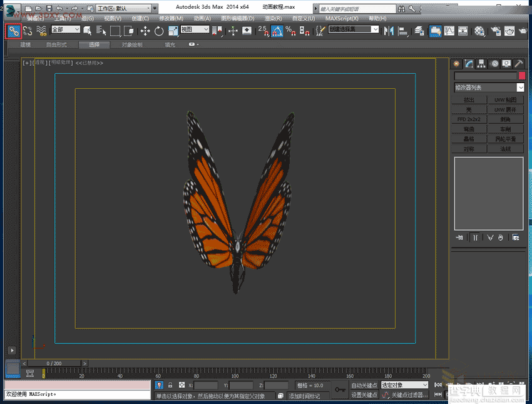Pick Rectangular Selection Region tool
This screenshot has width=532, height=404.
pyautogui.click(x=115, y=31)
